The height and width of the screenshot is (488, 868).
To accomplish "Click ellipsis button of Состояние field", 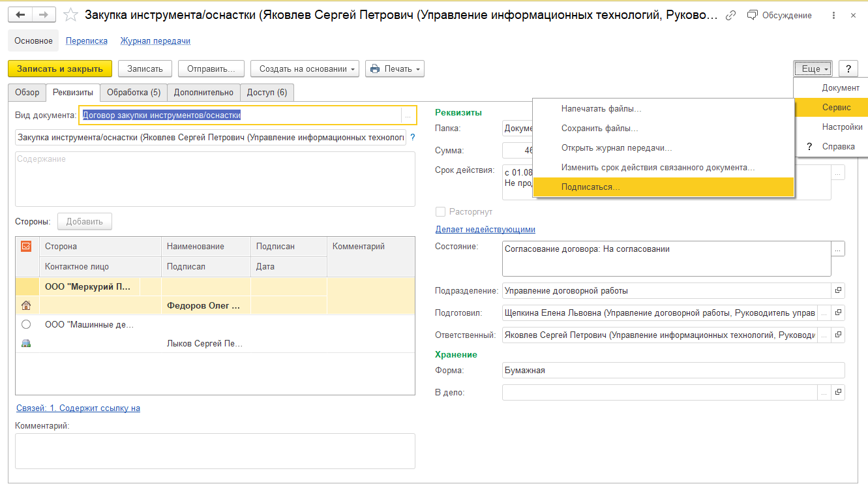I will [838, 249].
